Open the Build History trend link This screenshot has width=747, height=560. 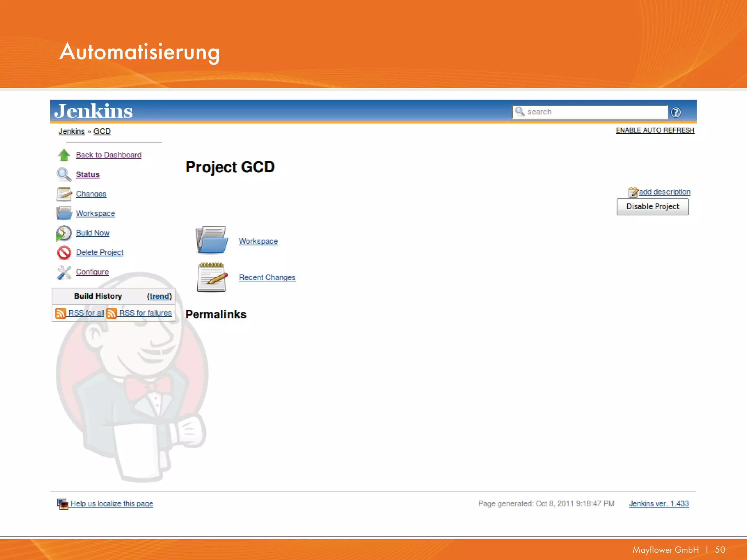[159, 296]
